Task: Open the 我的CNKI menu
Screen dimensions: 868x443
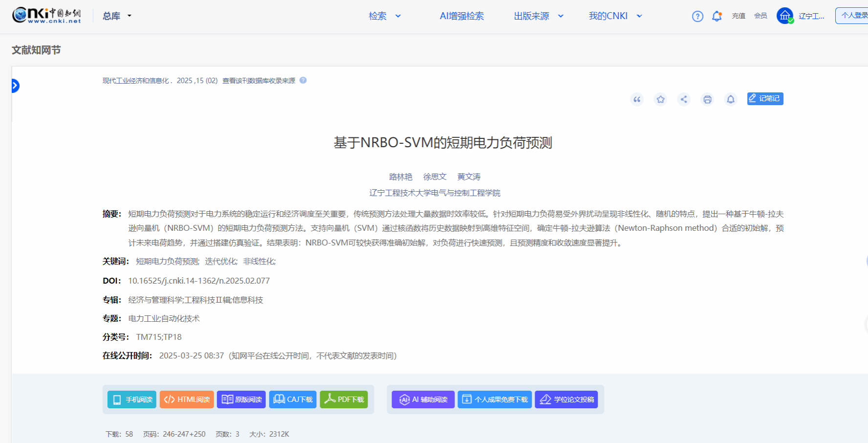Action: pos(615,16)
